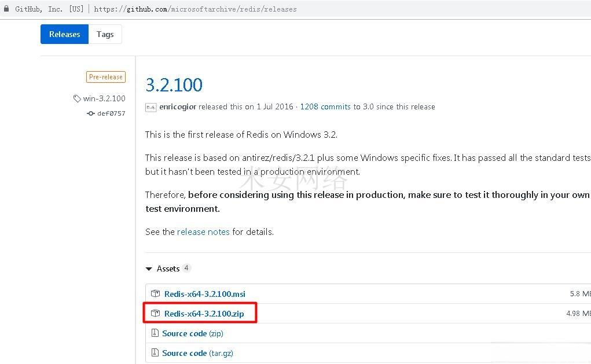Click the GitHub, Inc. [US] certificate label

(x=49, y=9)
